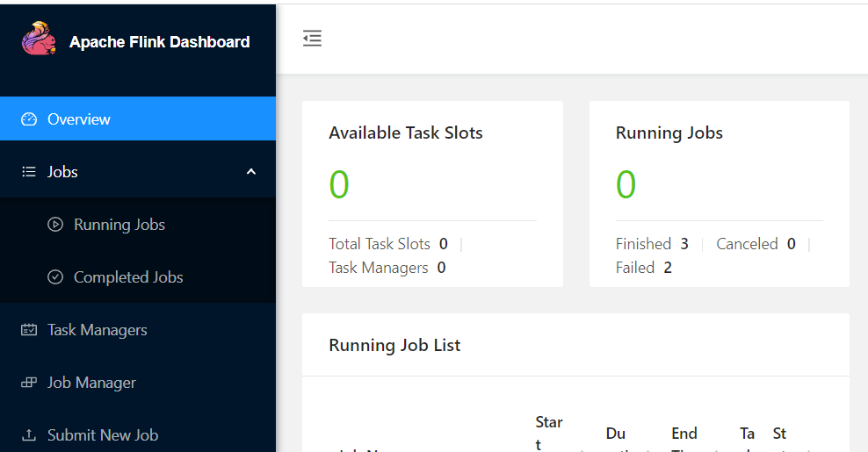
Task: Click the Completed Jobs check-circle icon
Action: click(55, 276)
